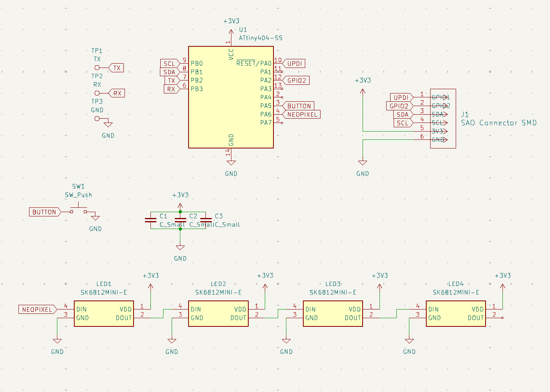The image size is (550, 392).
Task: Click the SCL label on pin PB0
Action: (x=169, y=63)
